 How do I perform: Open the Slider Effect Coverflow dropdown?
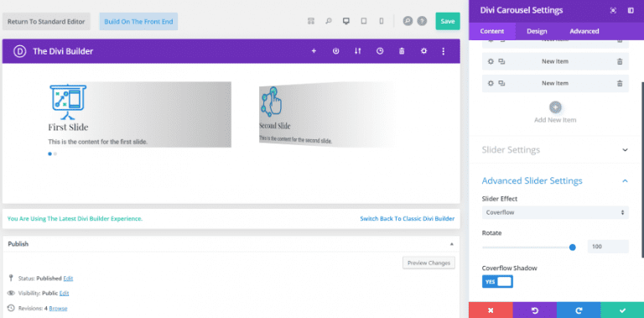tap(555, 212)
